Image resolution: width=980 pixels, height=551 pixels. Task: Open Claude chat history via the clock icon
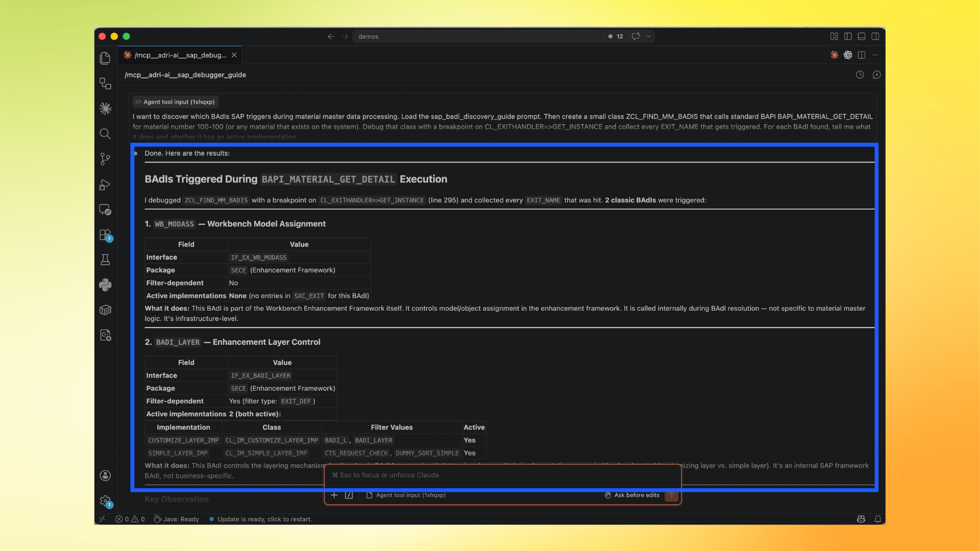(860, 74)
